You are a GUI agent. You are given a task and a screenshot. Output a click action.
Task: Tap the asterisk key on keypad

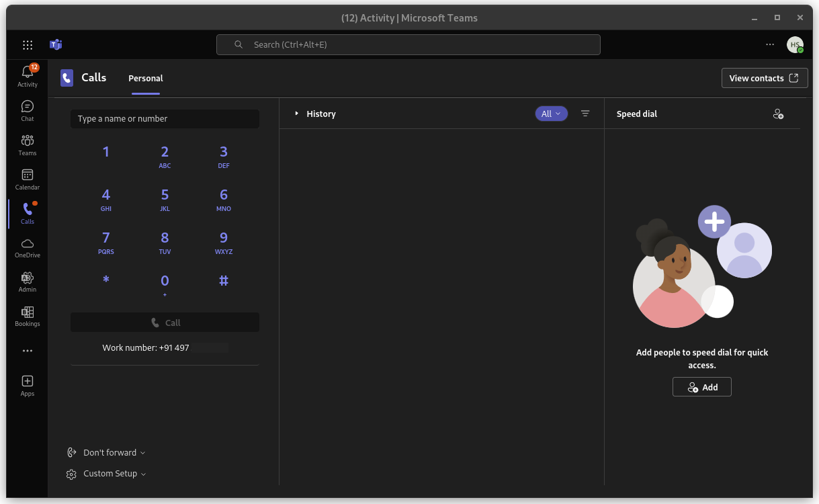click(x=106, y=281)
